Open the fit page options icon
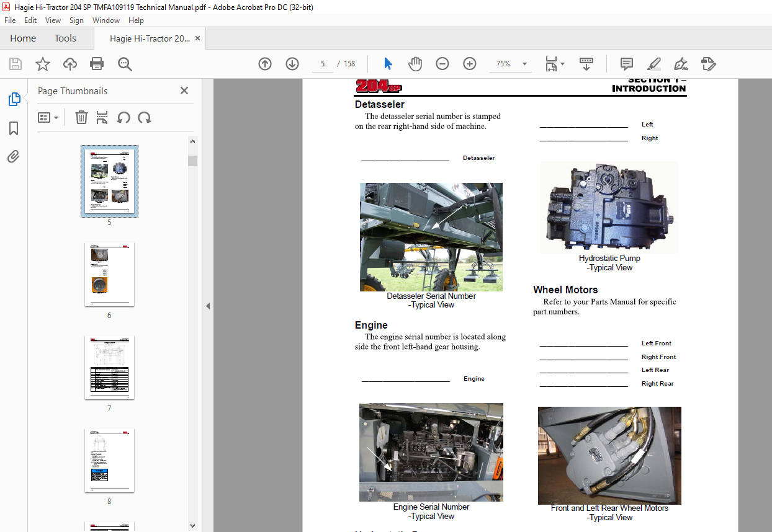The width and height of the screenshot is (772, 532). (x=551, y=64)
